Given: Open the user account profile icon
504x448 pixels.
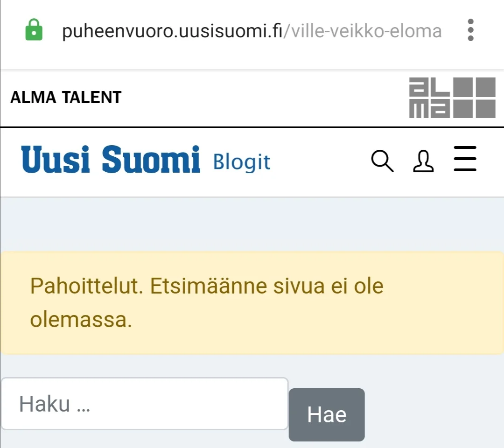Looking at the screenshot, I should [x=423, y=161].
